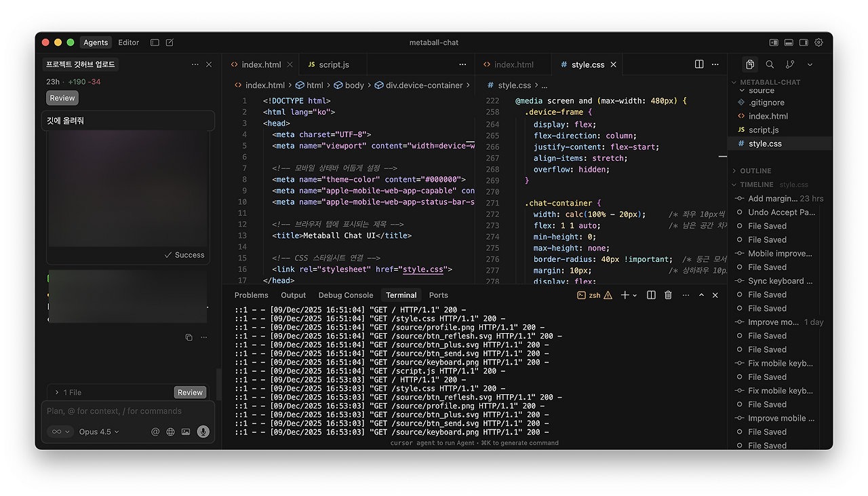This screenshot has height=496, width=868.
Task: Kill the terminal with the trash icon
Action: pos(668,295)
